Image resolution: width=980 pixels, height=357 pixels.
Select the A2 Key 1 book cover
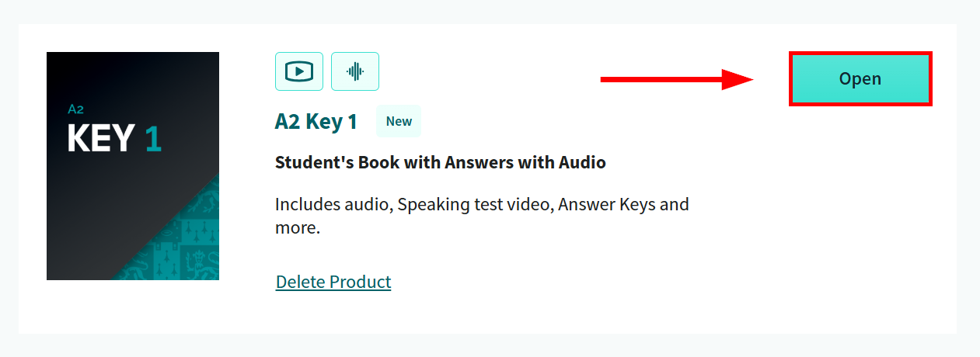pos(133,165)
